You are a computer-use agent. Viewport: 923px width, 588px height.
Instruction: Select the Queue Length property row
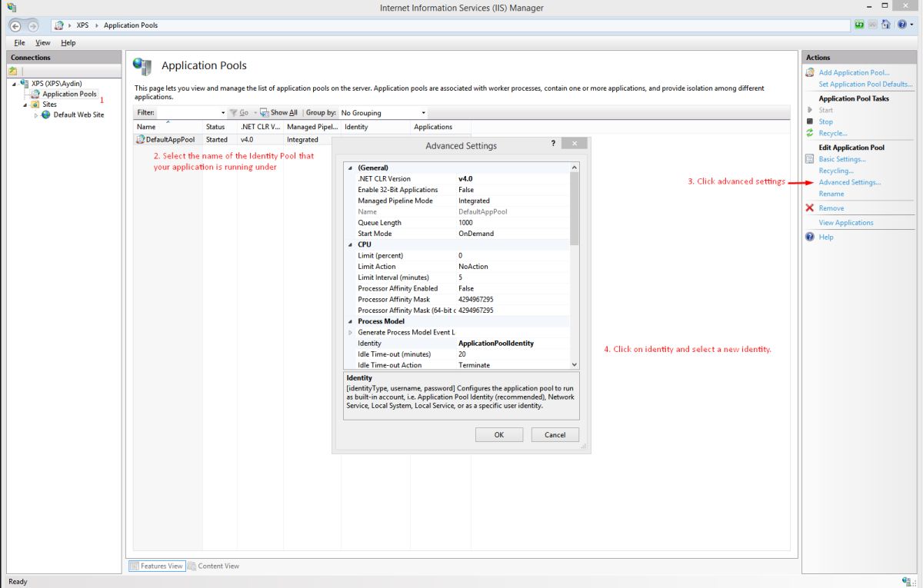458,222
